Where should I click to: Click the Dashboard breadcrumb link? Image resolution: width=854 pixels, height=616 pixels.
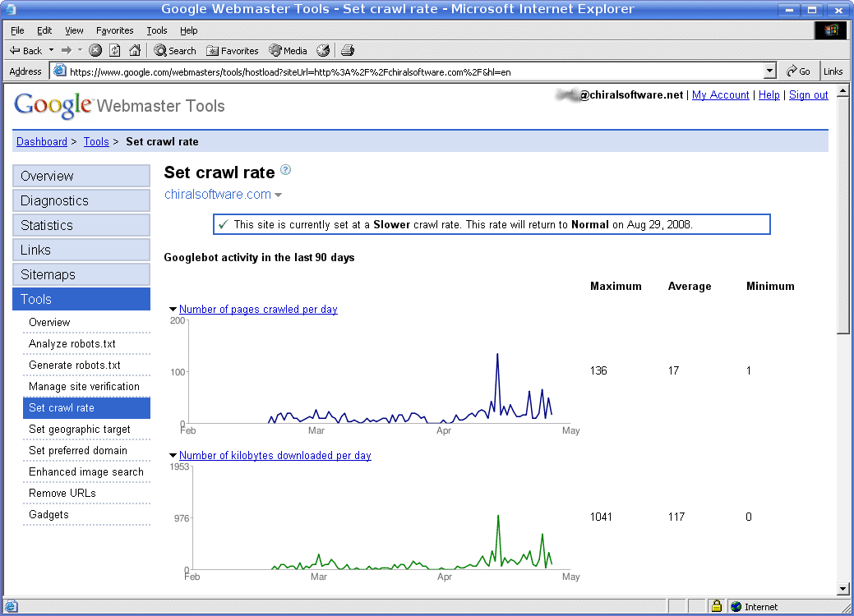coord(42,141)
